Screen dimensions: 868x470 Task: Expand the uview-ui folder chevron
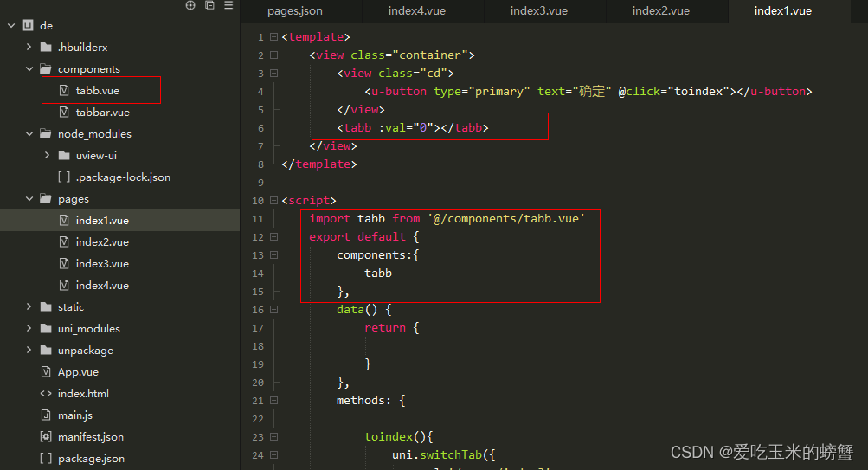pos(47,156)
